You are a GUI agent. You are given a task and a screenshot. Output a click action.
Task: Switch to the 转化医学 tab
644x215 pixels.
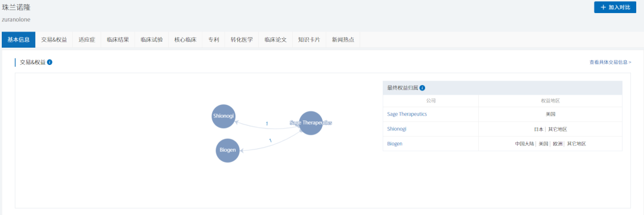241,40
